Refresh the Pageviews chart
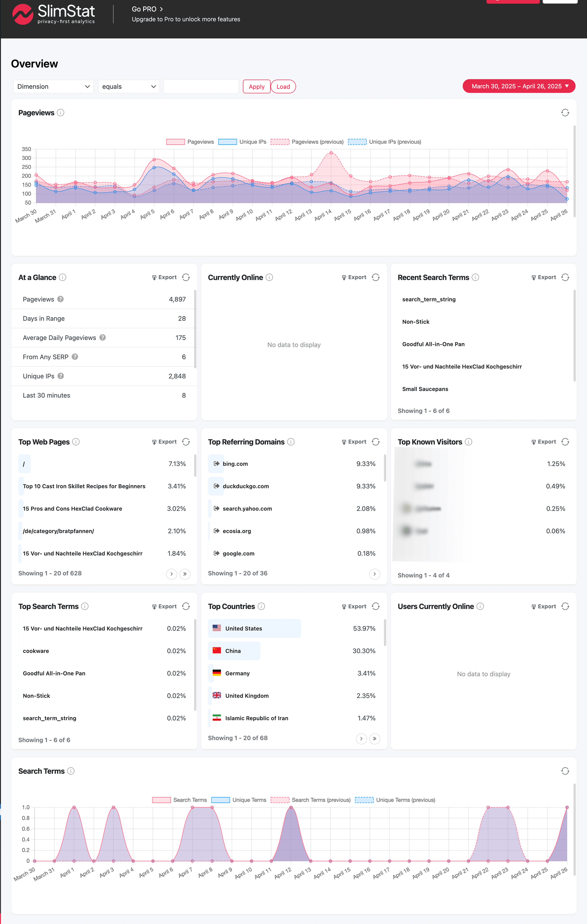587x924 pixels. pos(565,113)
